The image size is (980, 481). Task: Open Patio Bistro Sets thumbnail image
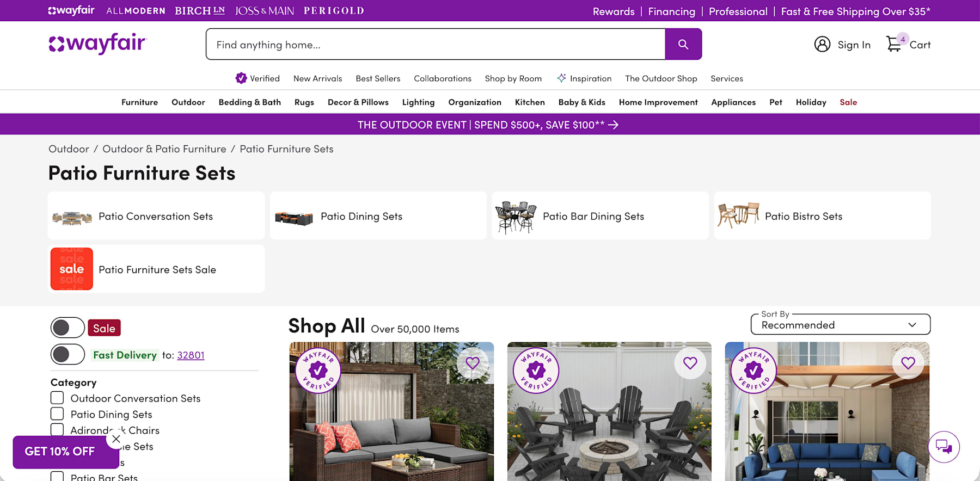click(x=738, y=215)
